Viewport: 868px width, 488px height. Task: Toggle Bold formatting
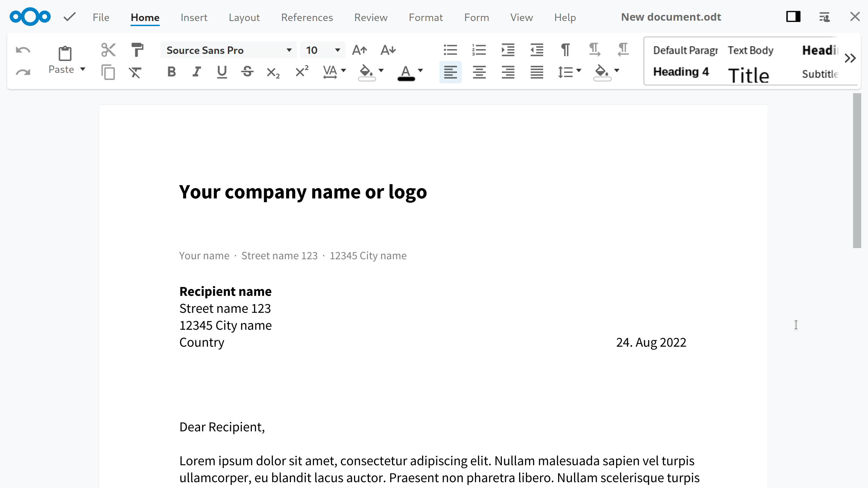tap(172, 72)
